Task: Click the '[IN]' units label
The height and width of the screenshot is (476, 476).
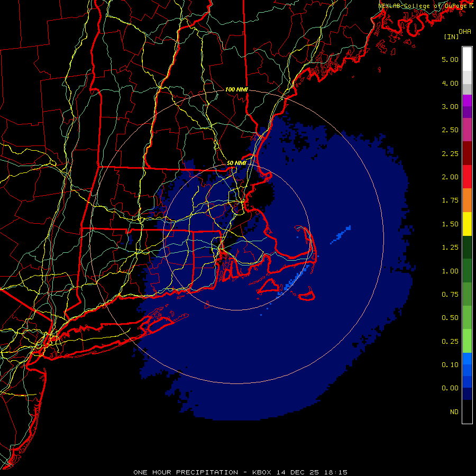Action: pos(451,36)
